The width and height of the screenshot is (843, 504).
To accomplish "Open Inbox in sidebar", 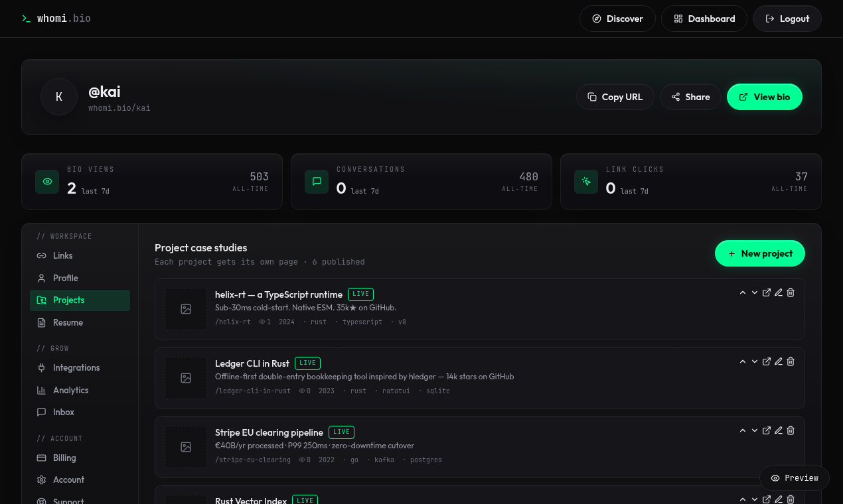I will [80, 412].
